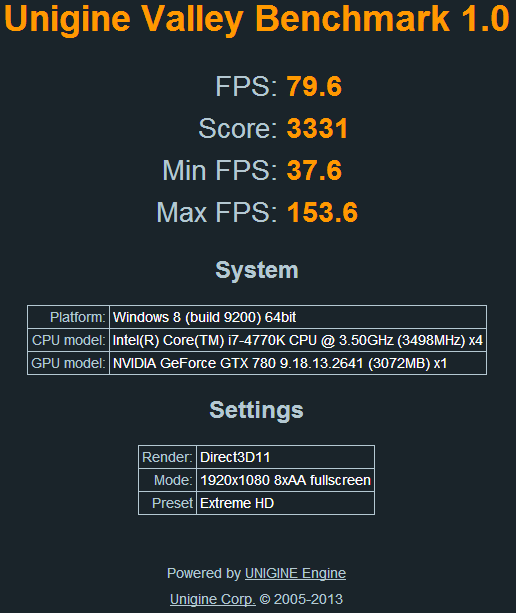Click the 1920x1080 8xAA fullscreen mode cell
This screenshot has height=613, width=516.
285,480
